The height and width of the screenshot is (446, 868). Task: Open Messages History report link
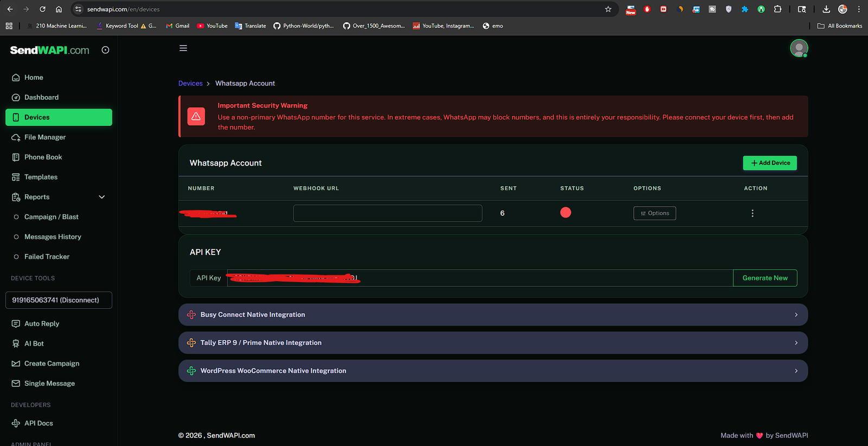53,237
